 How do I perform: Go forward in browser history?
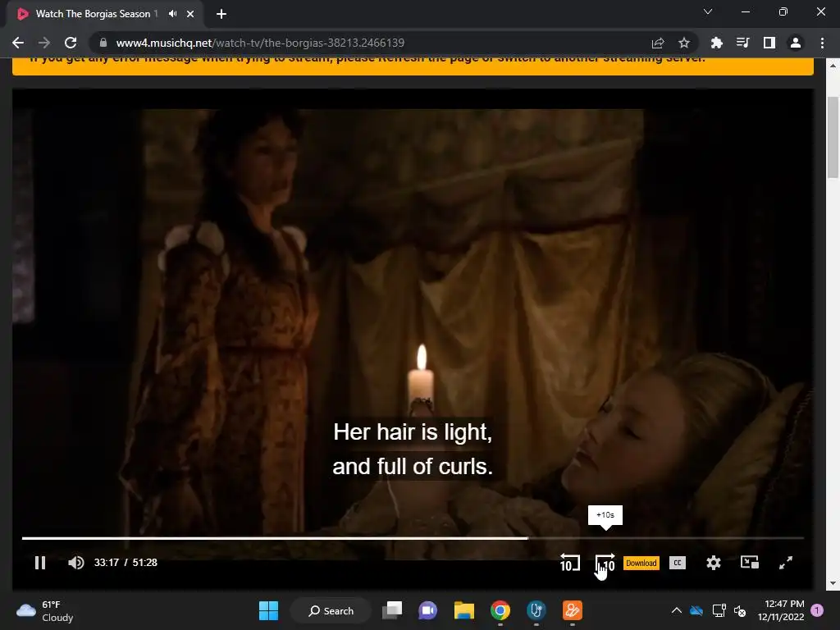[44, 43]
